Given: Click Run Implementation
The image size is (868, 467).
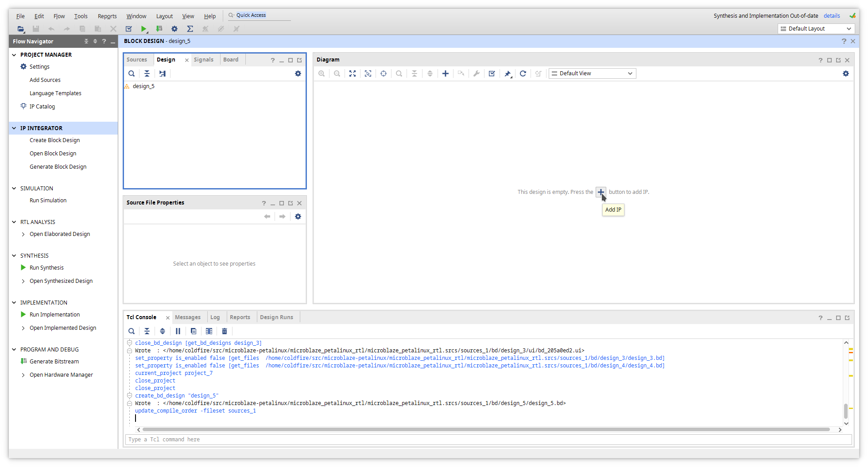Looking at the screenshot, I should [x=54, y=315].
